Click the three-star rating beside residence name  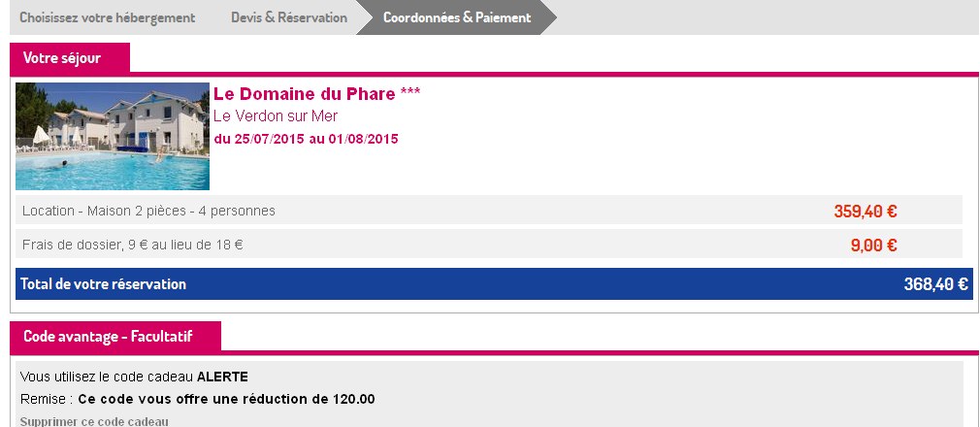(410, 94)
